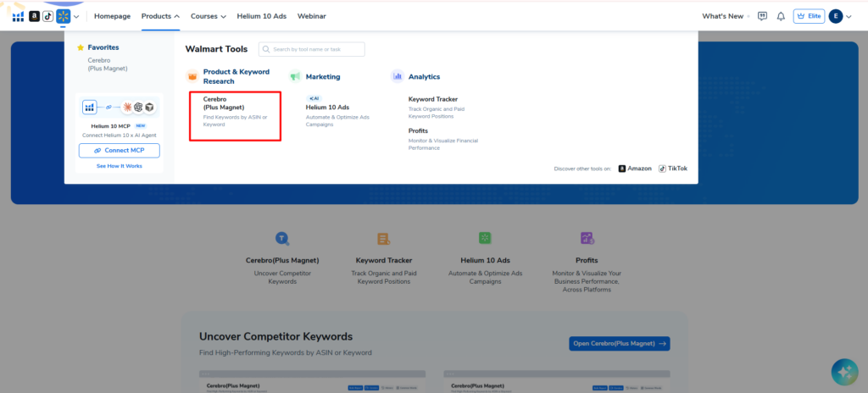Discover other tools on TikTok
Image resolution: width=868 pixels, height=393 pixels.
coord(673,169)
